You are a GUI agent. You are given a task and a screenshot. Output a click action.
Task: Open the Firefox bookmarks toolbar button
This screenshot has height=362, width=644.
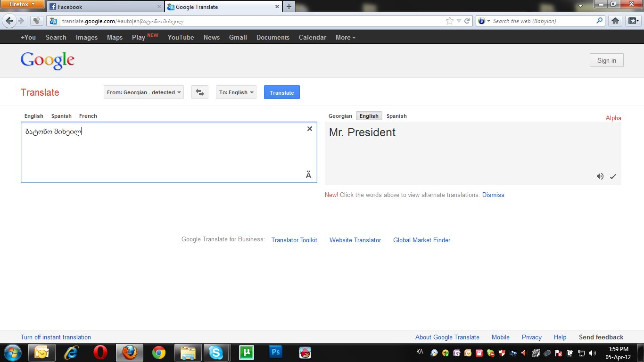click(x=633, y=21)
